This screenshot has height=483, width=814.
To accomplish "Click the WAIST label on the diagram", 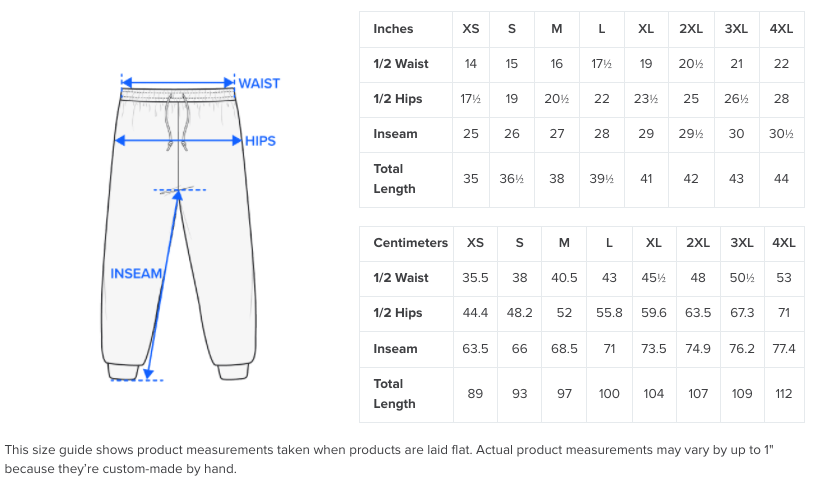I will tap(259, 83).
